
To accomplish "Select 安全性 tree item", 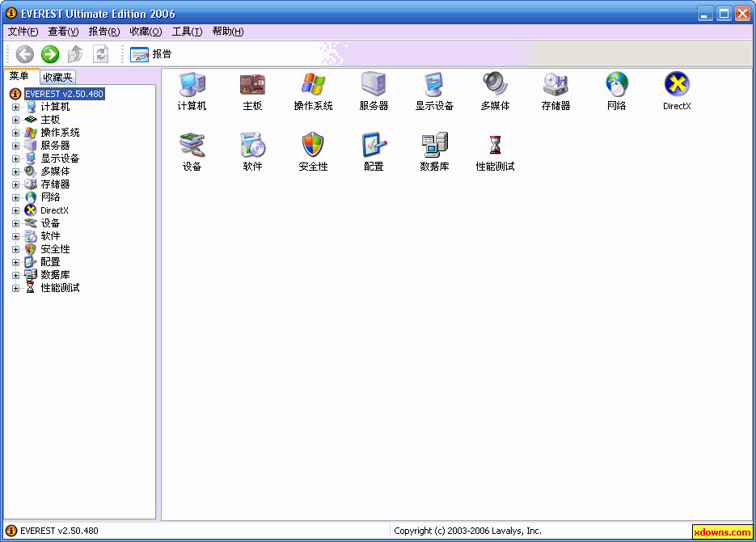I will pos(55,249).
